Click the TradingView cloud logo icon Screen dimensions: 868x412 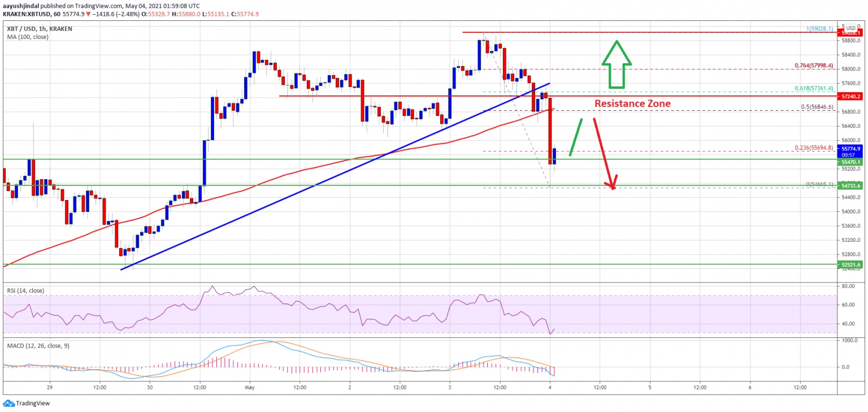pyautogui.click(x=8, y=404)
